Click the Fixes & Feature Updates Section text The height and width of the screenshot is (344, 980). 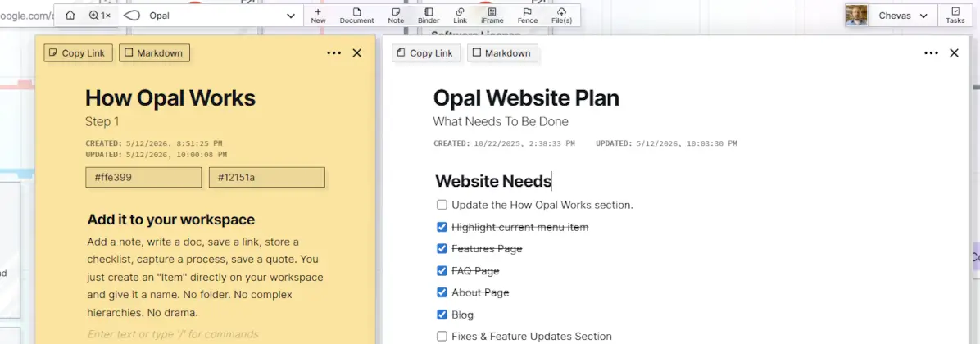531,336
